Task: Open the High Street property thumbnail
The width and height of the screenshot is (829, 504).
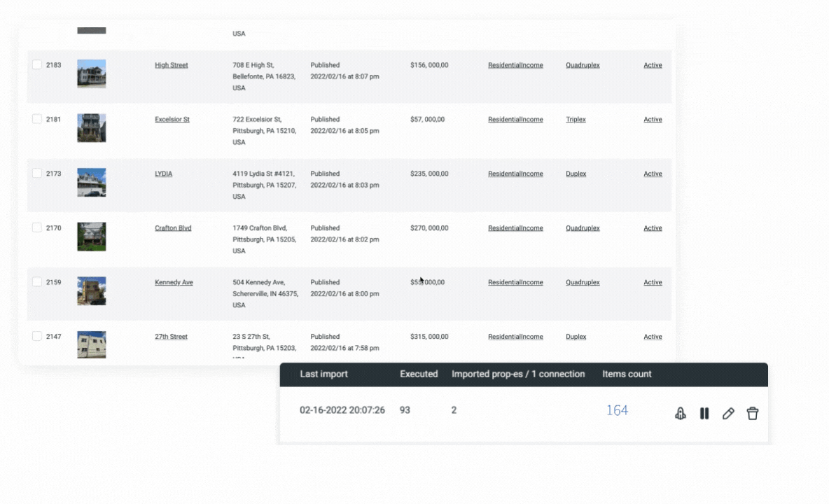Action: (x=91, y=73)
